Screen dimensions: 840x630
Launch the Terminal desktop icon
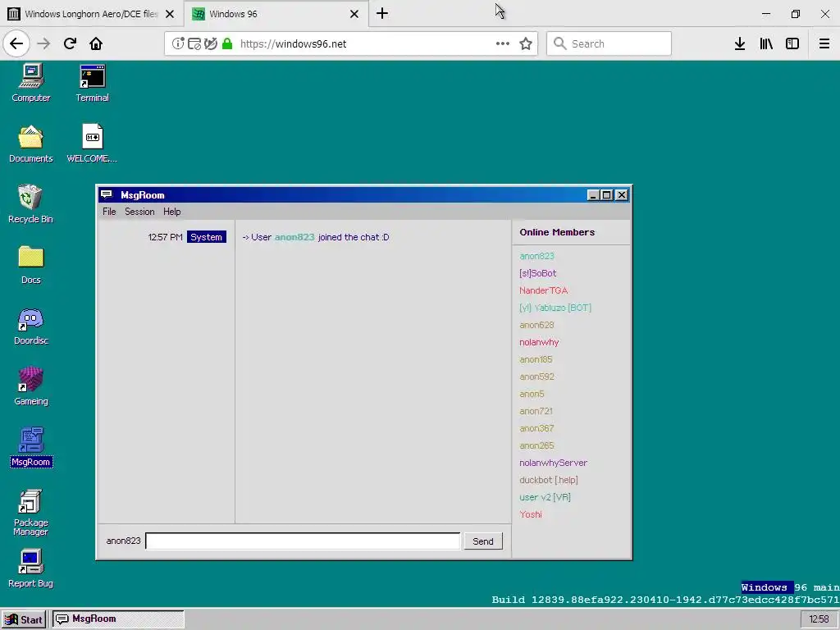(92, 83)
